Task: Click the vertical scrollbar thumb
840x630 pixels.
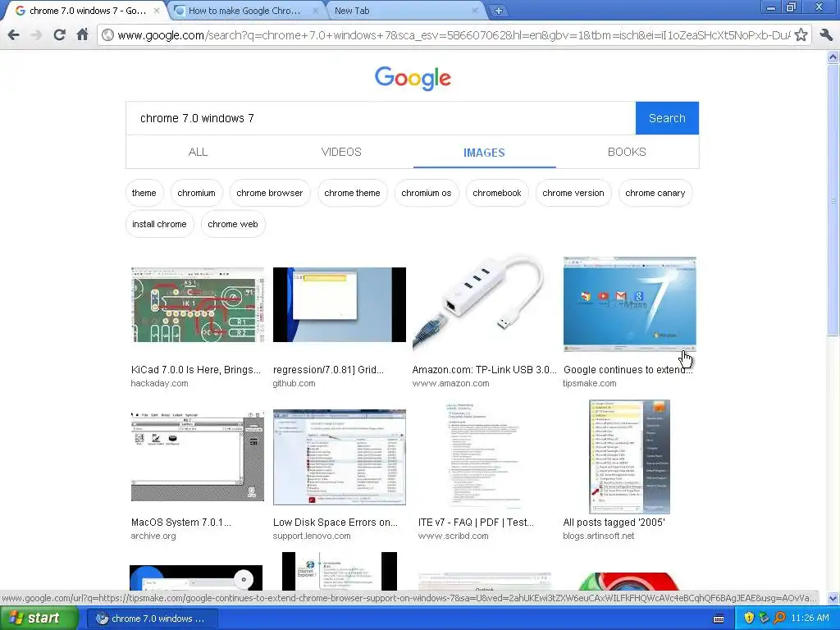Action: pyautogui.click(x=833, y=199)
